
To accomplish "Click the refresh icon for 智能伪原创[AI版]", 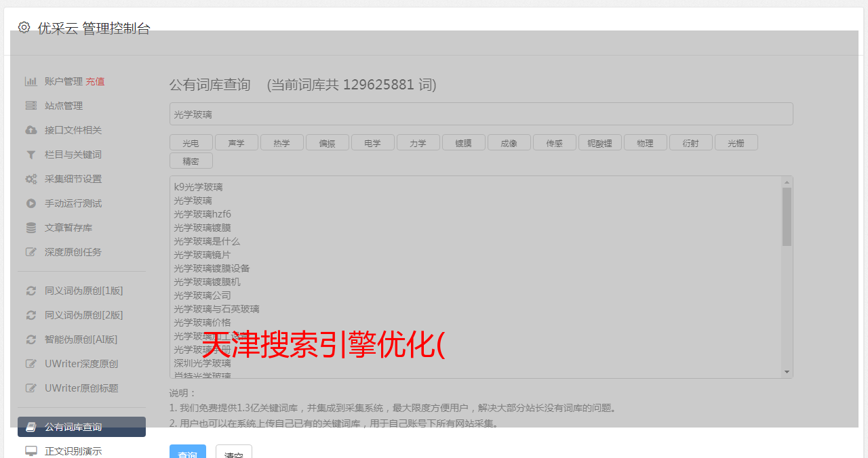I will click(31, 339).
